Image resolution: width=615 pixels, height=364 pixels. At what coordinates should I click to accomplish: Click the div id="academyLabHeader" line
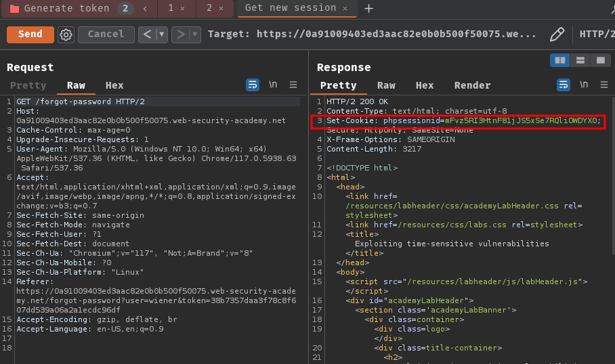[x=410, y=300]
